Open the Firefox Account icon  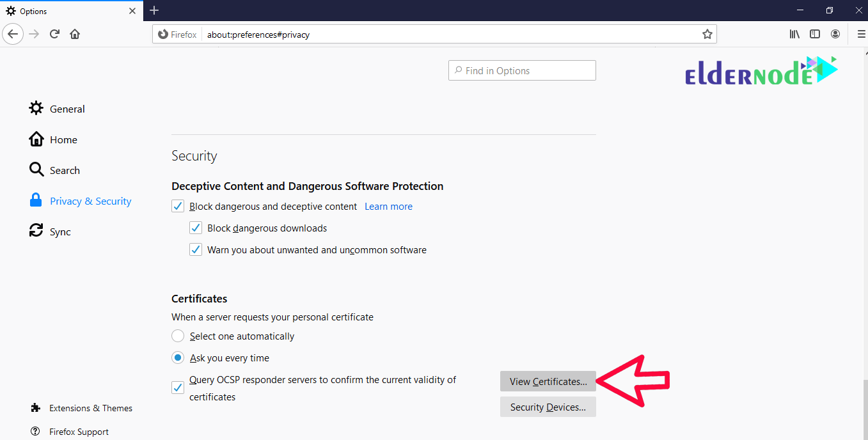point(835,34)
